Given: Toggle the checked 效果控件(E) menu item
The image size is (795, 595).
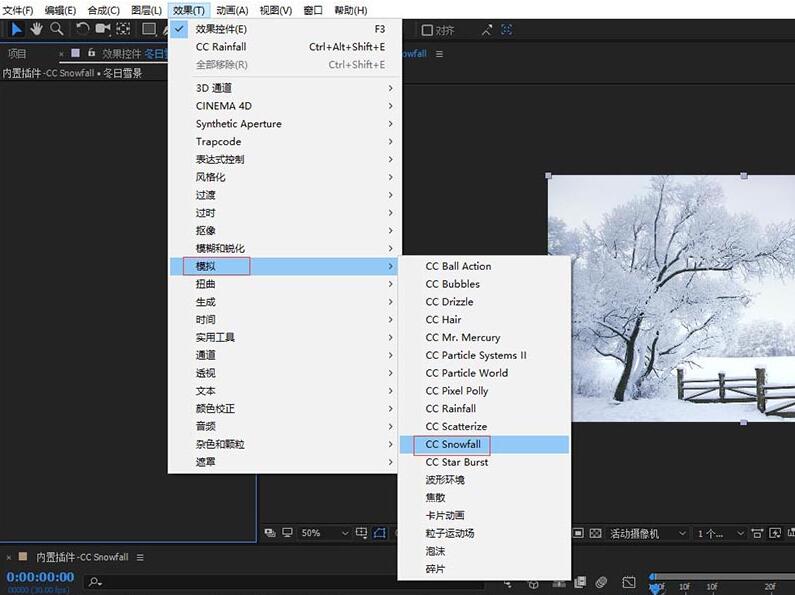Looking at the screenshot, I should coord(285,29).
